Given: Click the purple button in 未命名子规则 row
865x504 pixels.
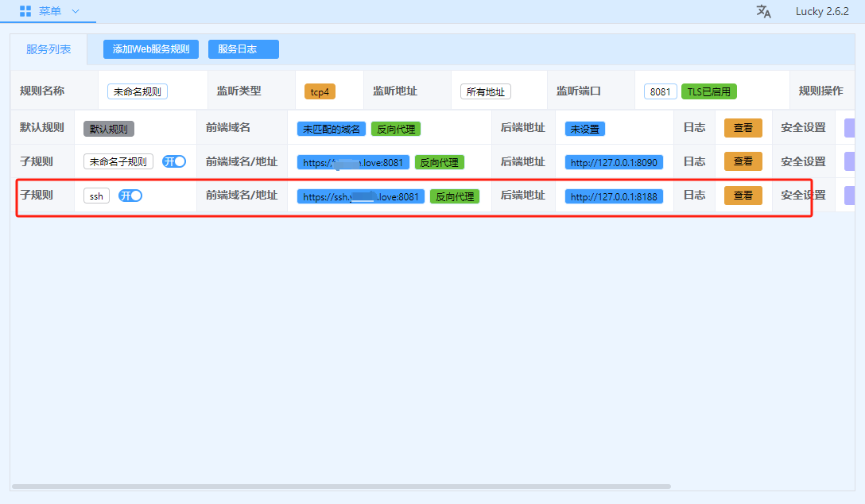Looking at the screenshot, I should (x=850, y=161).
